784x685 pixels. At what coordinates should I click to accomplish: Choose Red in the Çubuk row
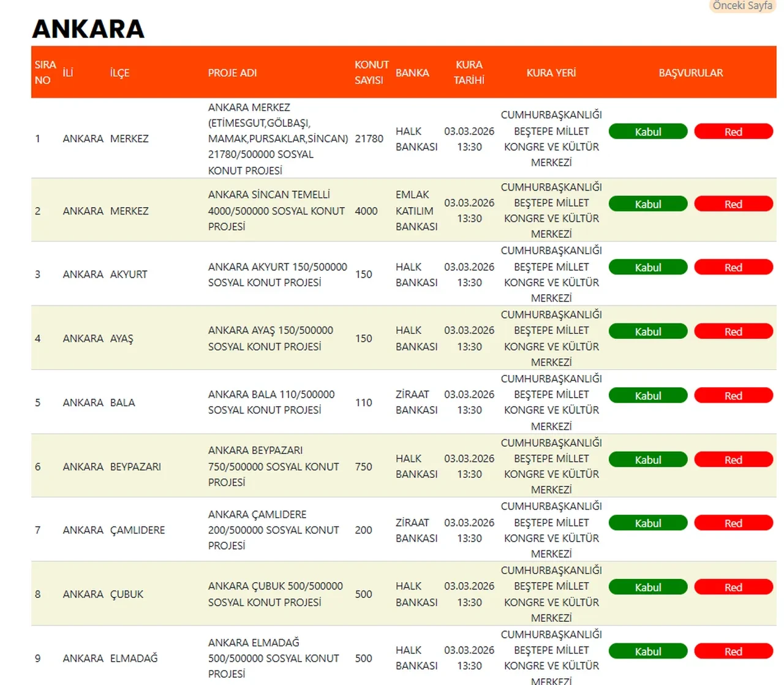point(733,588)
